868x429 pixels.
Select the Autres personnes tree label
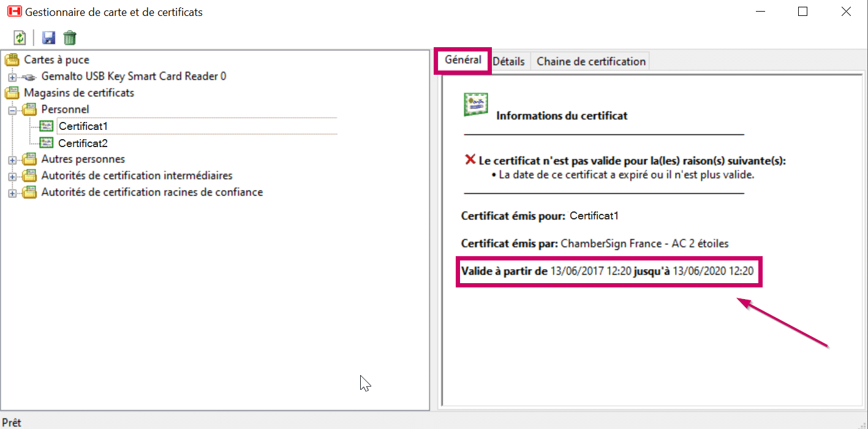83,159
